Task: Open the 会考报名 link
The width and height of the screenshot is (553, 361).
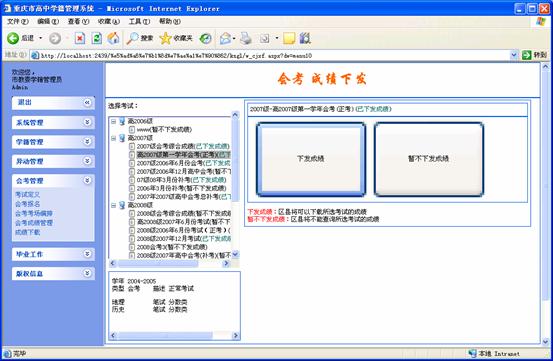Action: point(28,204)
